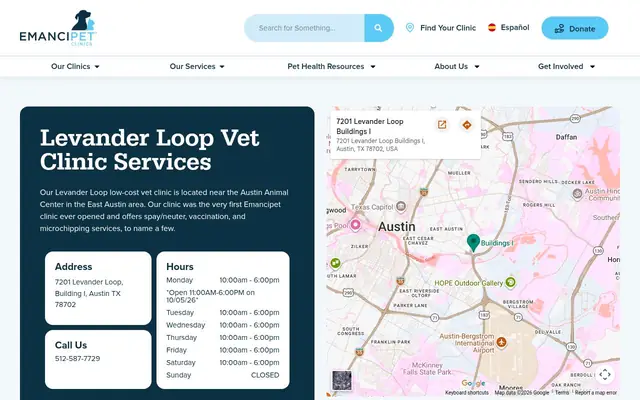640x400 pixels.
Task: Click the Mueller neighborhood label on map
Action: (x=459, y=173)
